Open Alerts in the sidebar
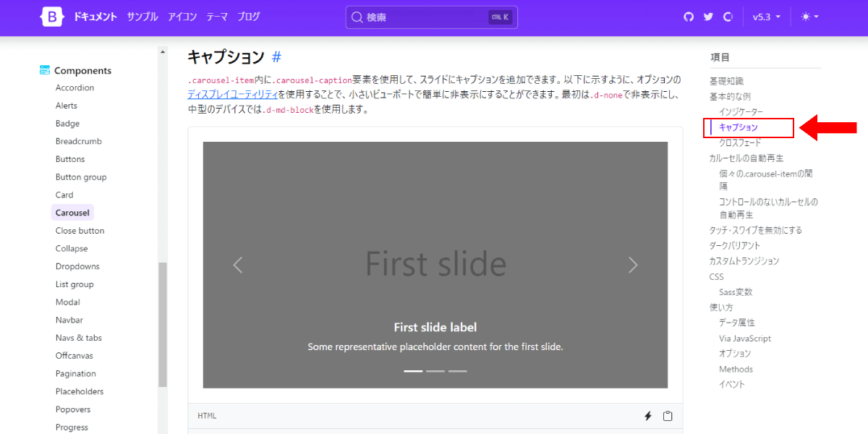 67,106
